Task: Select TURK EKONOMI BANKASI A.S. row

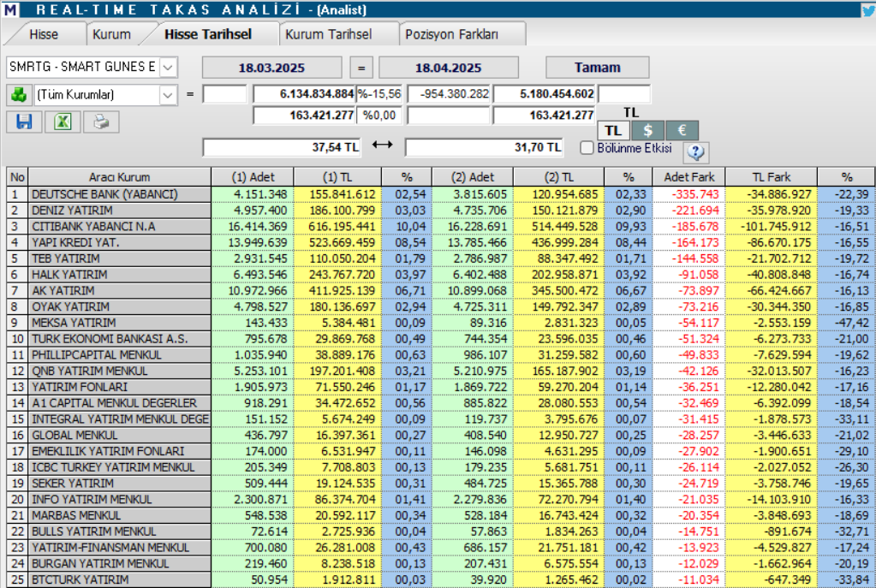Action: (x=441, y=339)
